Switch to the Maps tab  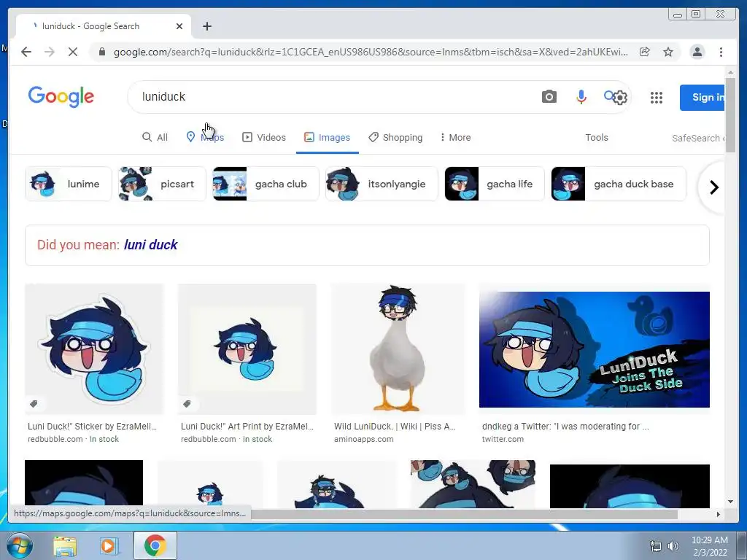click(205, 138)
